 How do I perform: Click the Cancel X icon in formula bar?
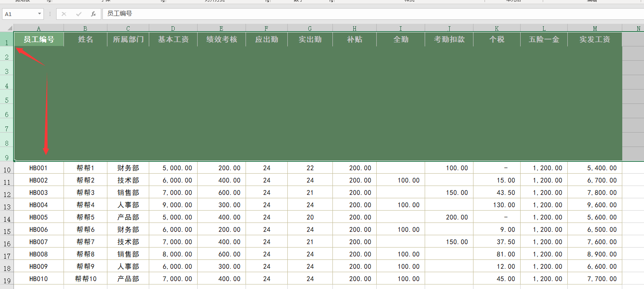[x=64, y=14]
